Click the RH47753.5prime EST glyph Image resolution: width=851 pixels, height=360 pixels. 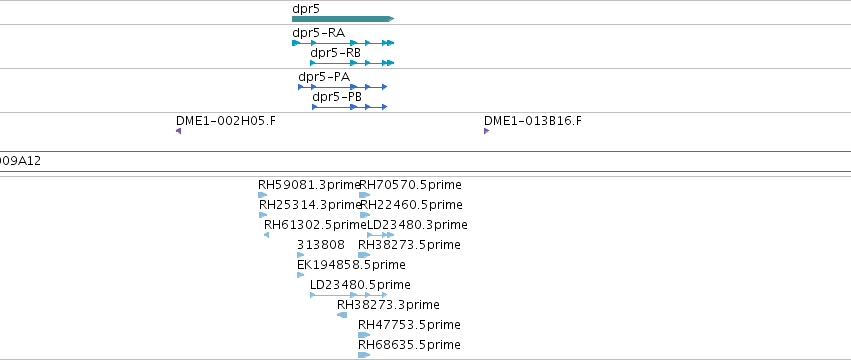(364, 335)
